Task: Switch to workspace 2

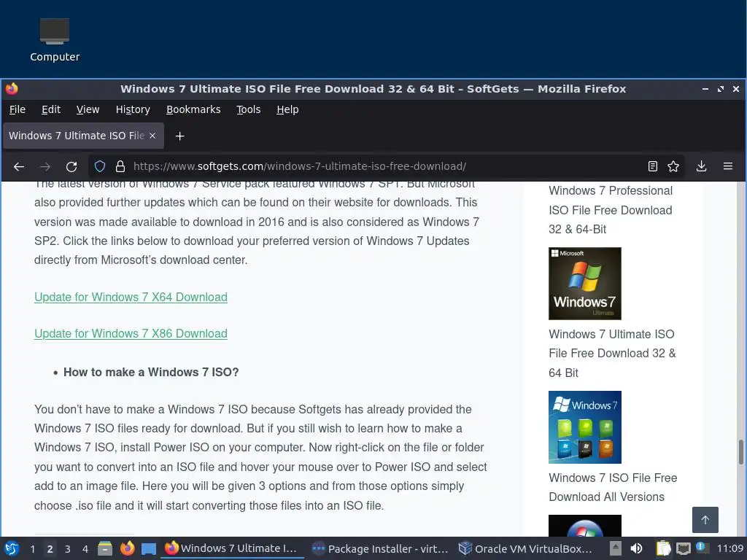Action: (x=50, y=549)
